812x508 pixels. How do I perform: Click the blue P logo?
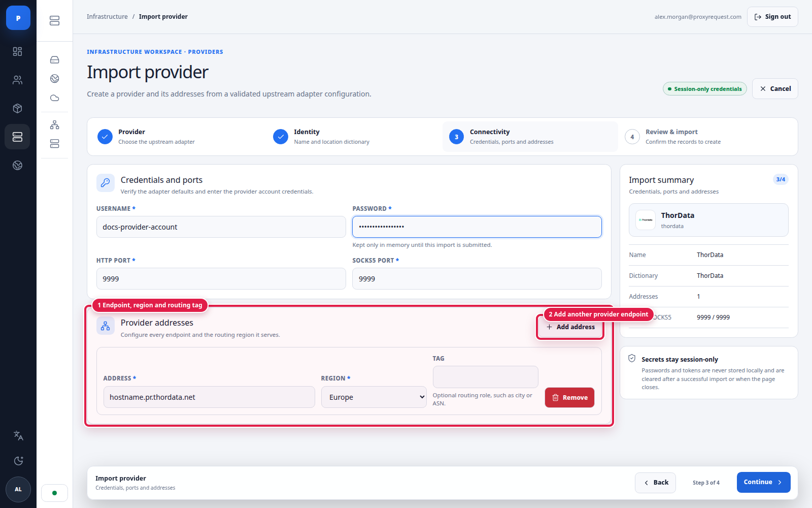(18, 18)
